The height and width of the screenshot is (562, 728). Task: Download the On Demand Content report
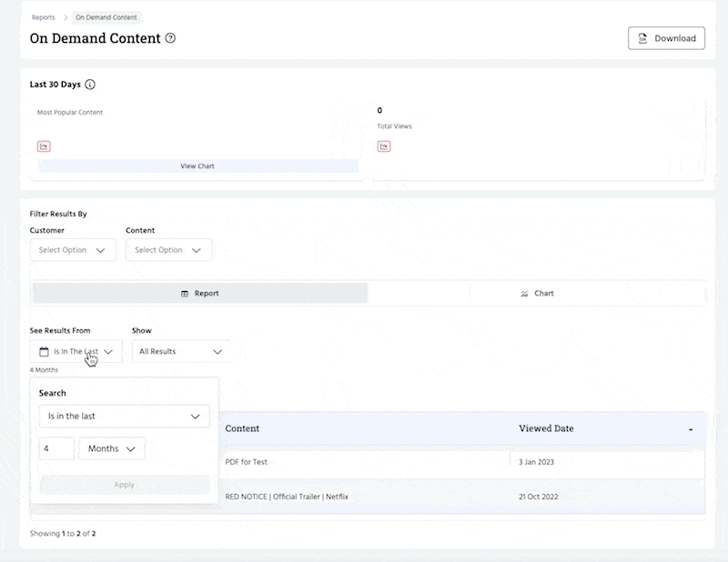point(666,38)
